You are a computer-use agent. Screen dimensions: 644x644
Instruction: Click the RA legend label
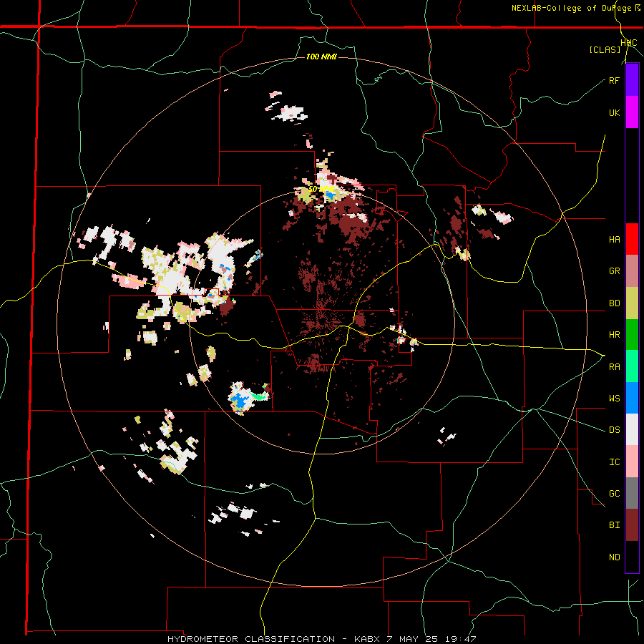click(614, 367)
